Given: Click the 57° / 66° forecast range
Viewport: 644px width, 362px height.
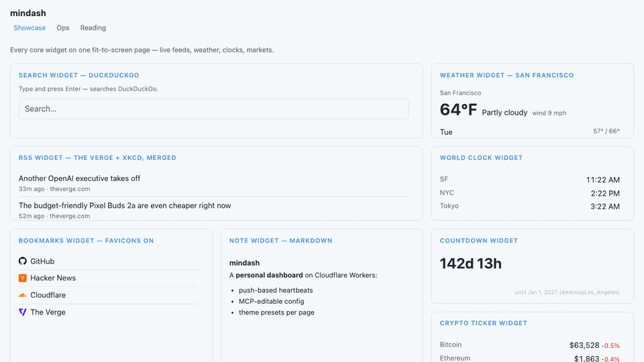Looking at the screenshot, I should [x=606, y=131].
